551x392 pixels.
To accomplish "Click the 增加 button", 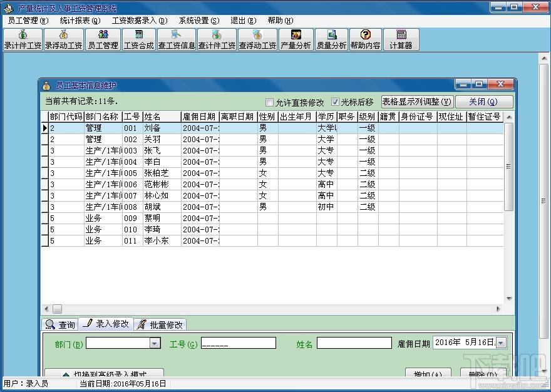I will point(428,373).
